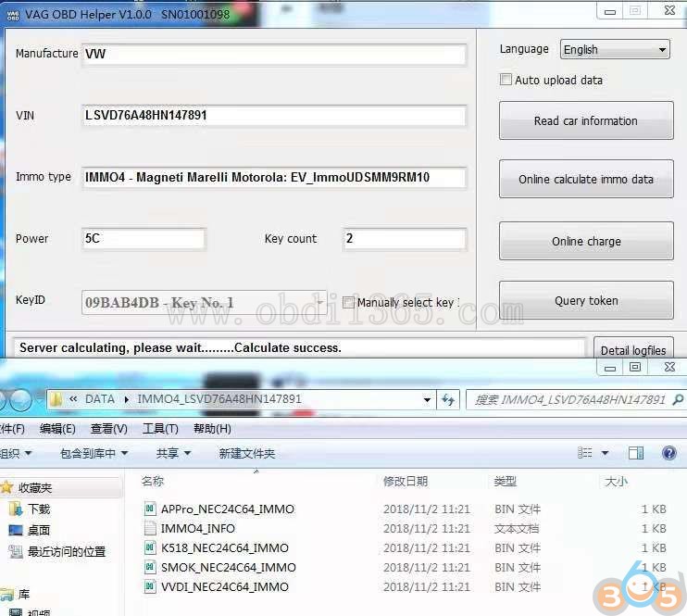687x616 pixels.
Task: Click the 最近访问的位置 icon
Action: (16, 551)
